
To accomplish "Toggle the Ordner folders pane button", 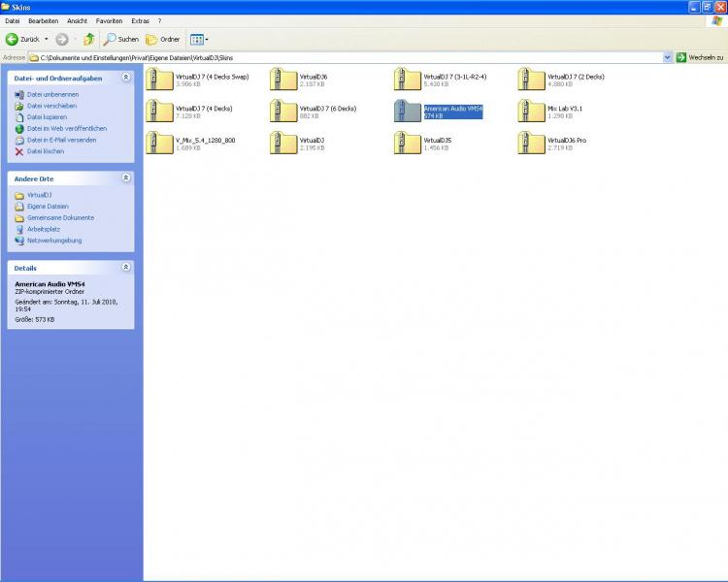I will click(163, 40).
